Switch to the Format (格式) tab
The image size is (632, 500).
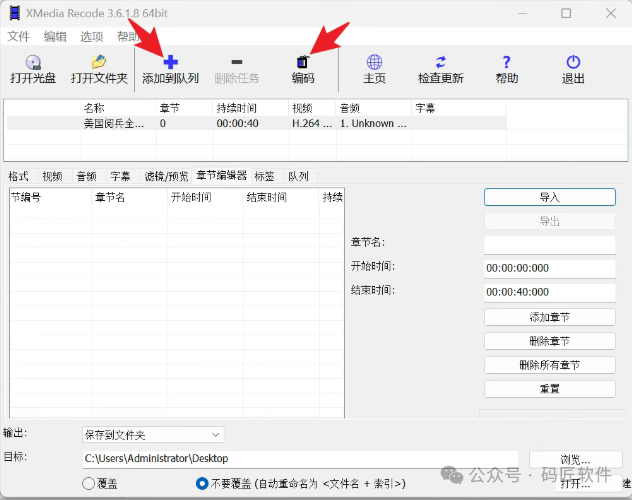19,176
